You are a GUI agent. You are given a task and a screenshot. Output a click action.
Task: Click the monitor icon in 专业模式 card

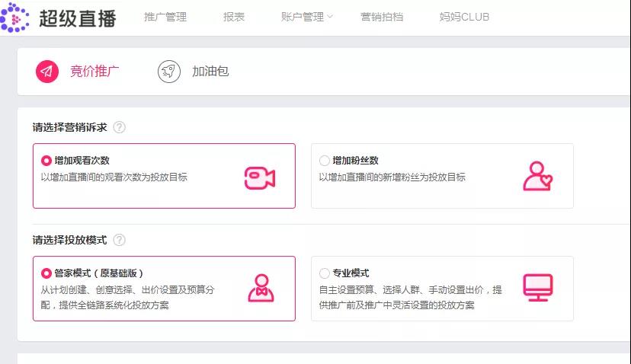(x=538, y=288)
